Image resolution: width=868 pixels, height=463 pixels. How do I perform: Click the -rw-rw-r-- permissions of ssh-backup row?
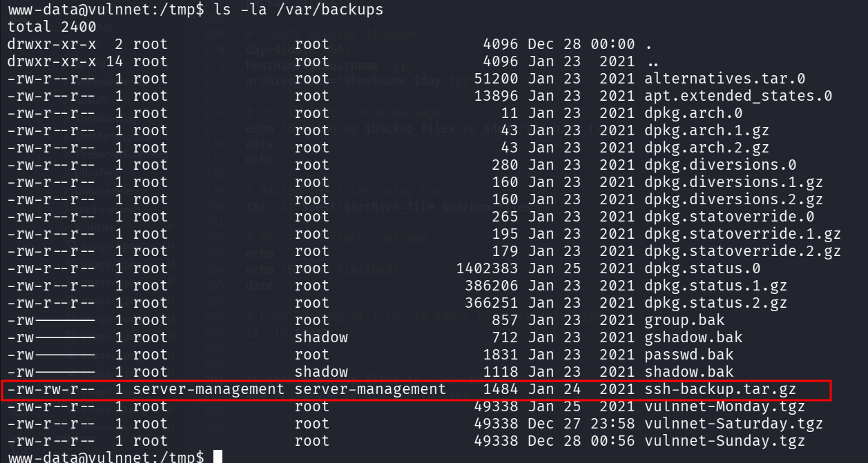pyautogui.click(x=51, y=389)
